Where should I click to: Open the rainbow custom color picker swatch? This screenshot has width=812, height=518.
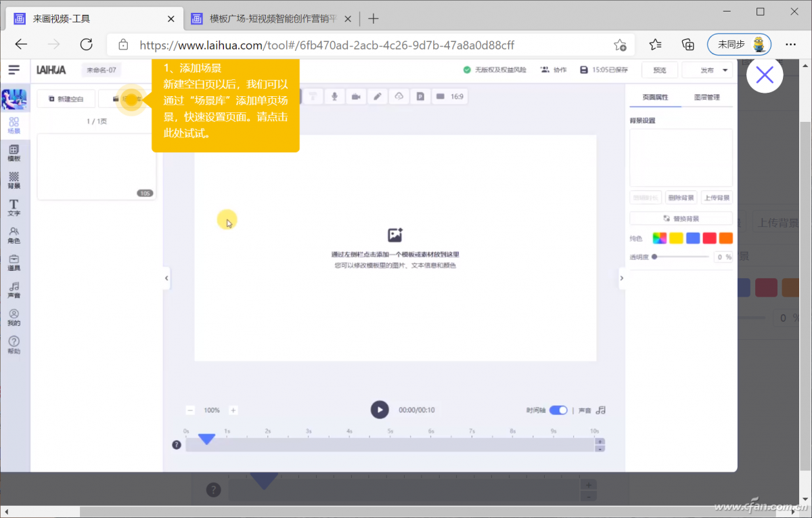click(659, 238)
